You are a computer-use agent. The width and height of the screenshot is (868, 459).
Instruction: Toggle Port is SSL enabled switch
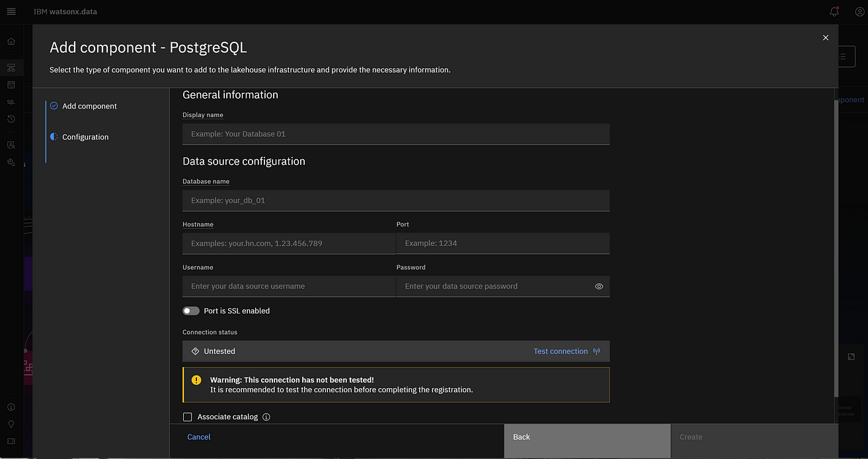click(x=191, y=311)
